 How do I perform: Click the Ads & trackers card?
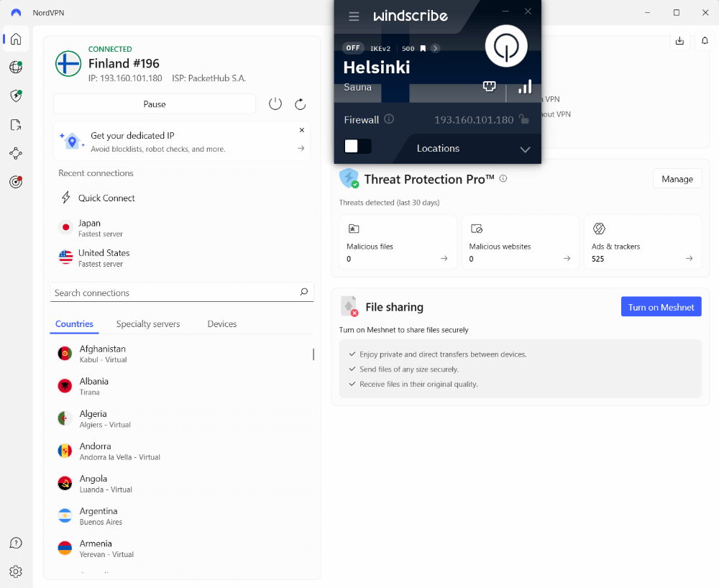click(643, 242)
